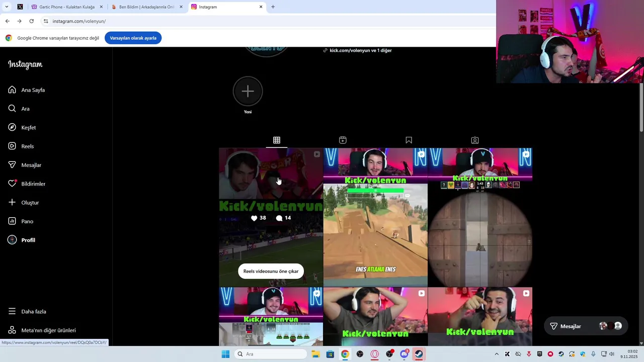Switch to the tagged photos tab
The image size is (644, 362).
(475, 140)
